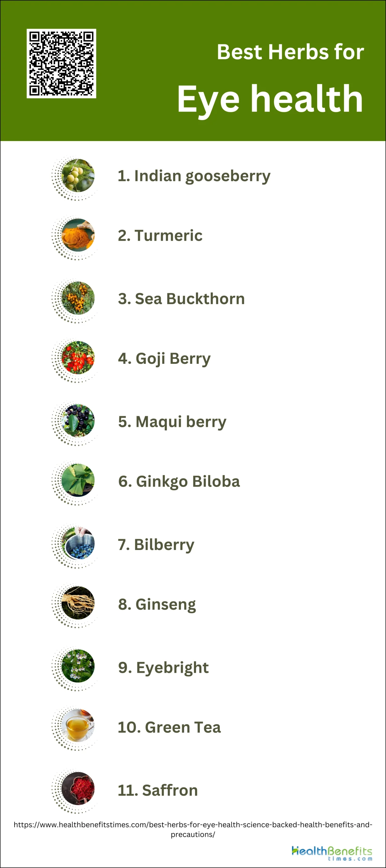386x868 pixels.
Task: Click the "Eye health" title text
Action: [x=270, y=99]
